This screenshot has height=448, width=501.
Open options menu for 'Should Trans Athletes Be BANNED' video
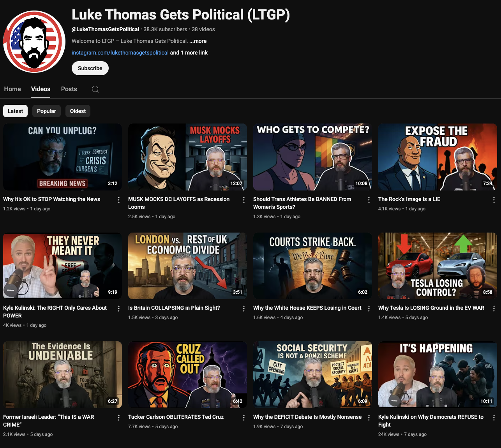pyautogui.click(x=369, y=200)
